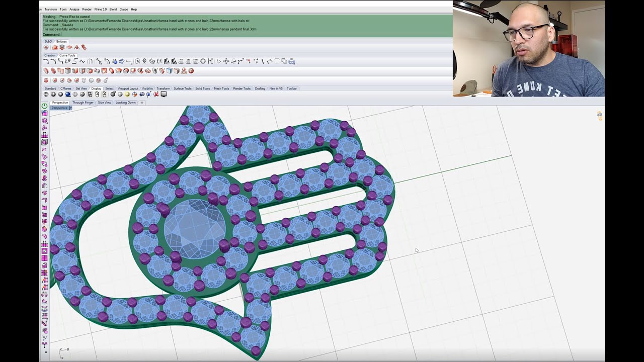Switch to the Through Finger viewport tab

(83, 103)
